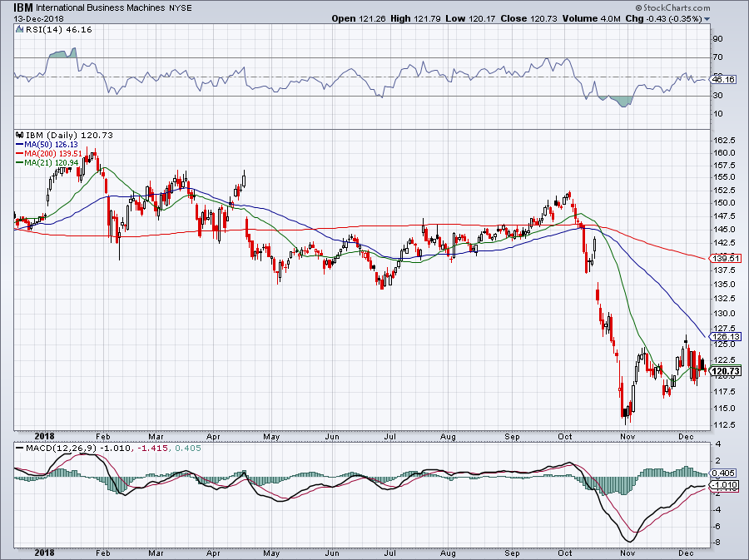Click the 'MA(21) 120.94' legend text
The width and height of the screenshot is (749, 560).
pos(51,163)
